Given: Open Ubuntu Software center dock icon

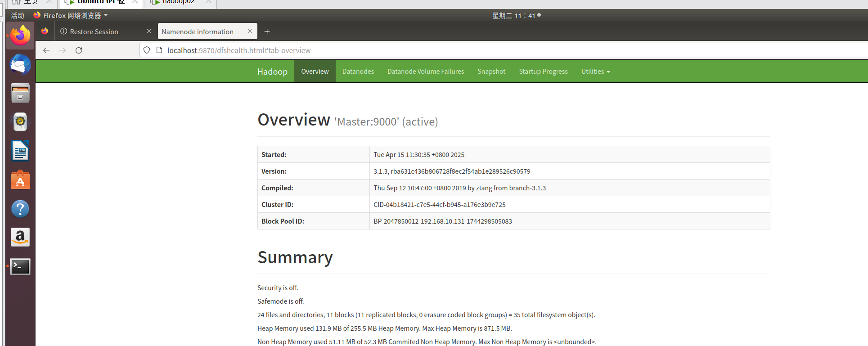Looking at the screenshot, I should [20, 180].
